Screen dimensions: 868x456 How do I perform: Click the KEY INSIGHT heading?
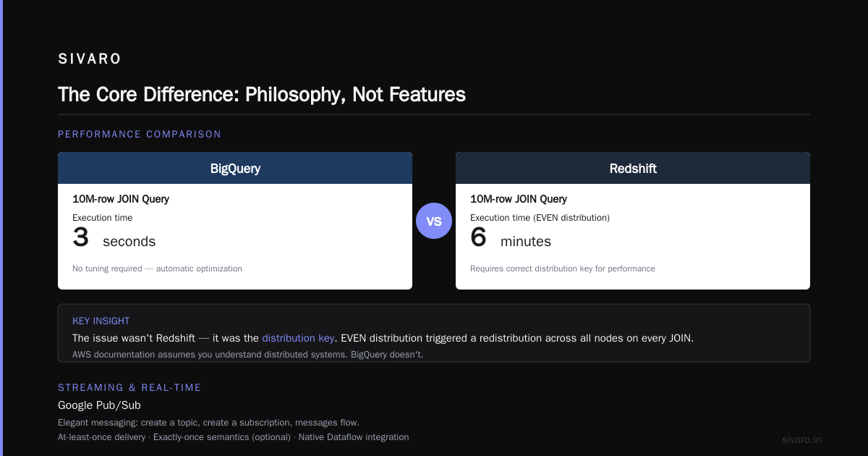click(x=101, y=321)
